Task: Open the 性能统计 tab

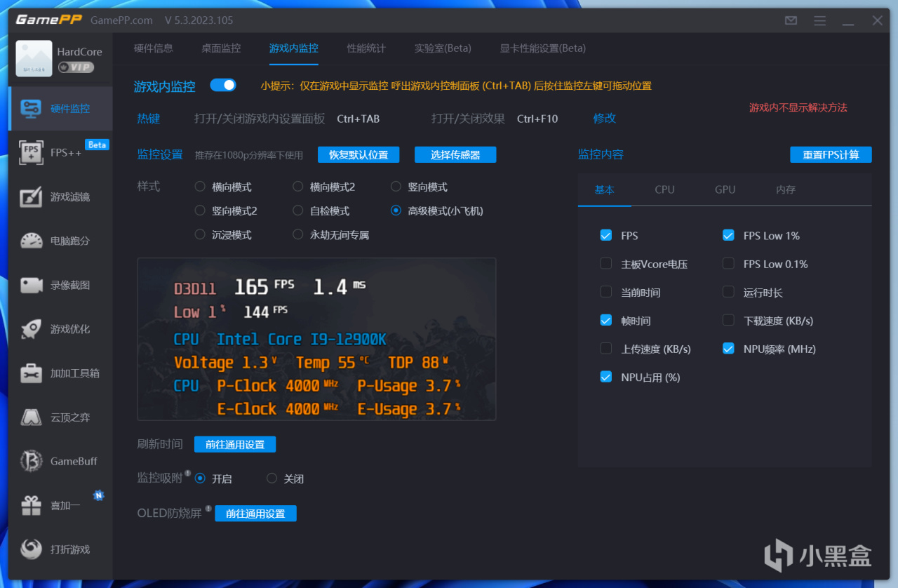Action: (x=366, y=48)
